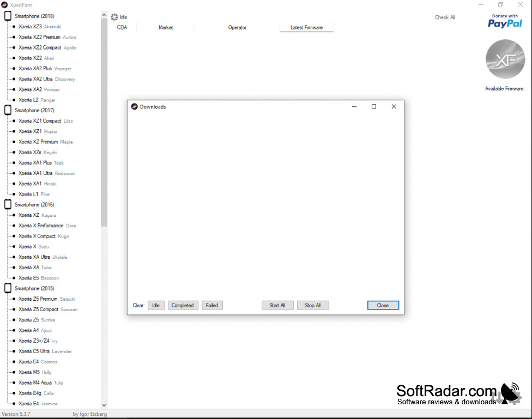Image resolution: width=532 pixels, height=419 pixels.
Task: Stop All downloads
Action: coord(312,305)
